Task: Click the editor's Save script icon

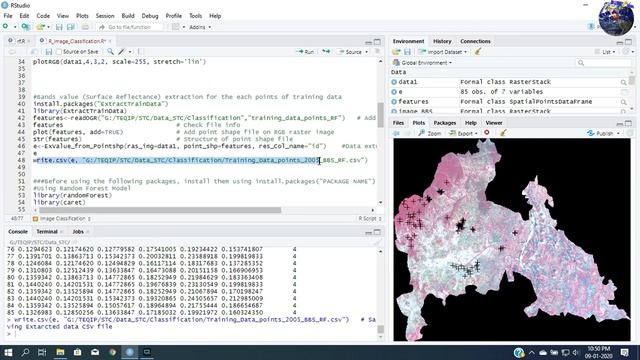Action: click(x=49, y=52)
